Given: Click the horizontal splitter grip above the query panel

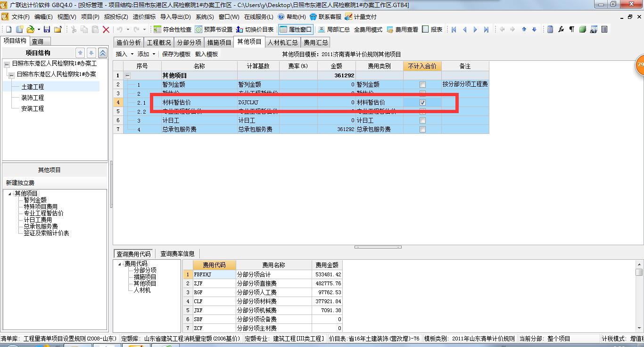Looking at the screenshot, I should tap(378, 247).
